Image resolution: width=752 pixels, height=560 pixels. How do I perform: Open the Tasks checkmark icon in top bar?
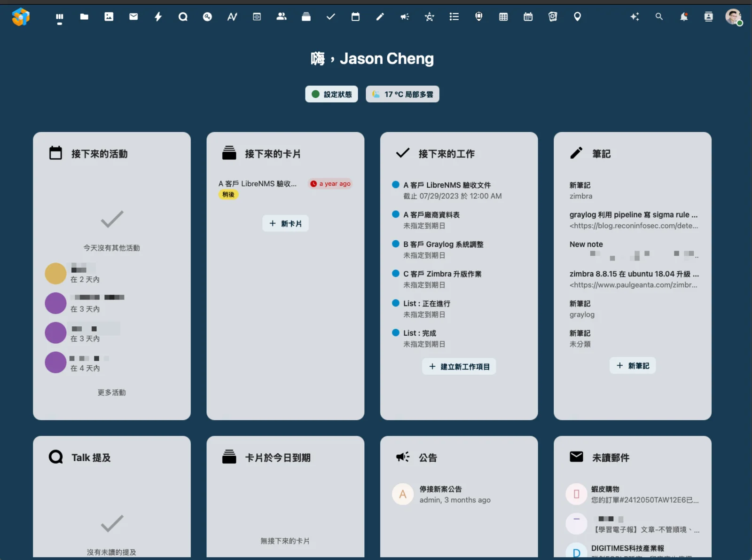click(330, 17)
